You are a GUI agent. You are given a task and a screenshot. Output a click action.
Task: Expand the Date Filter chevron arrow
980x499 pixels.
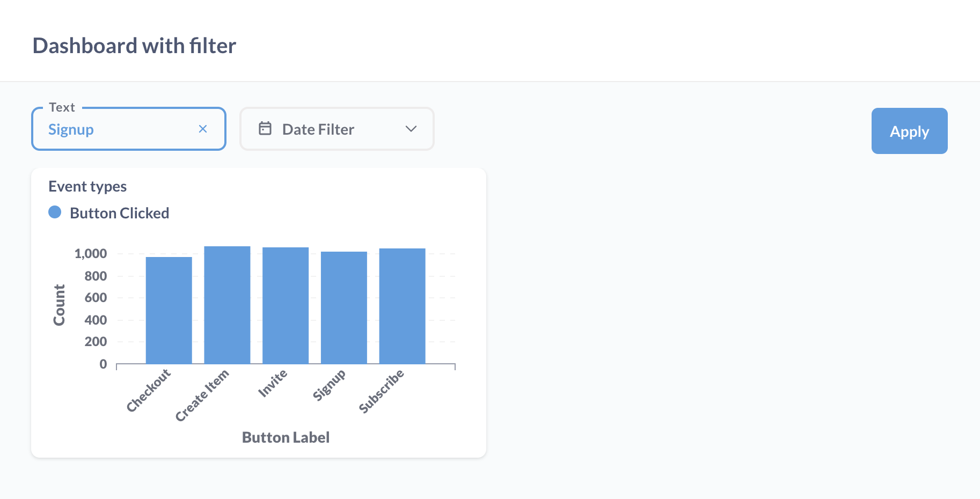point(411,129)
